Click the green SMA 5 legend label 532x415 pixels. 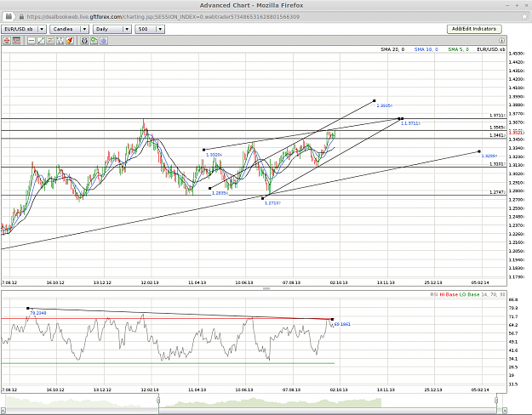coord(459,49)
